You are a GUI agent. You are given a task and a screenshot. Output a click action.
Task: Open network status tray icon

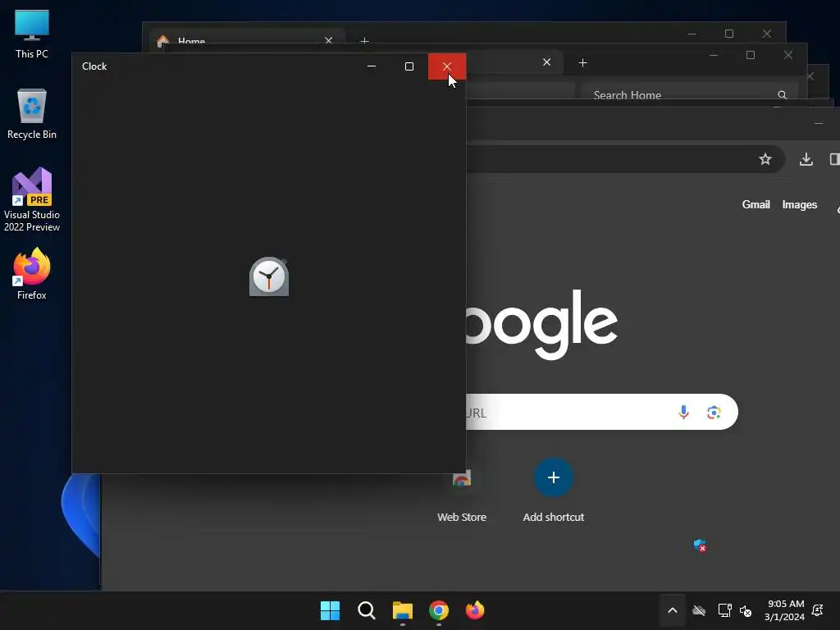pyautogui.click(x=725, y=610)
